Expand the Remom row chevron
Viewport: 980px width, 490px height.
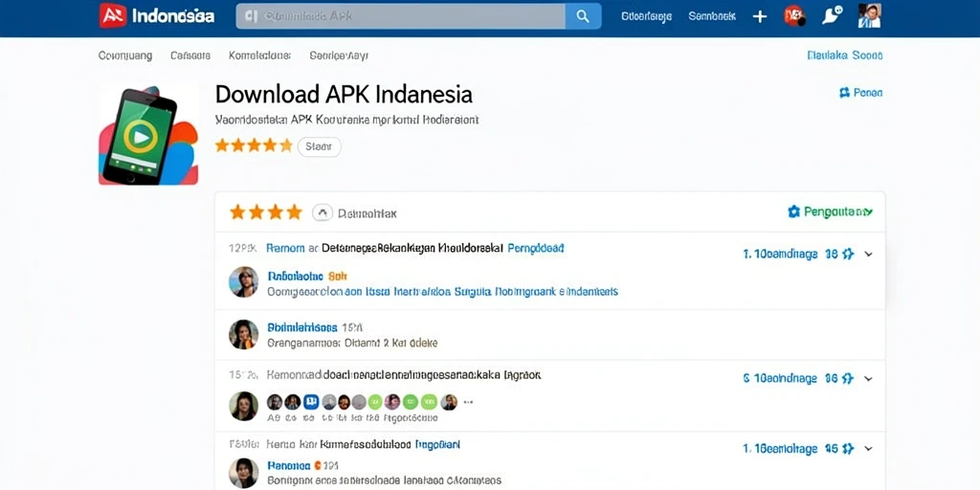pyautogui.click(x=868, y=254)
